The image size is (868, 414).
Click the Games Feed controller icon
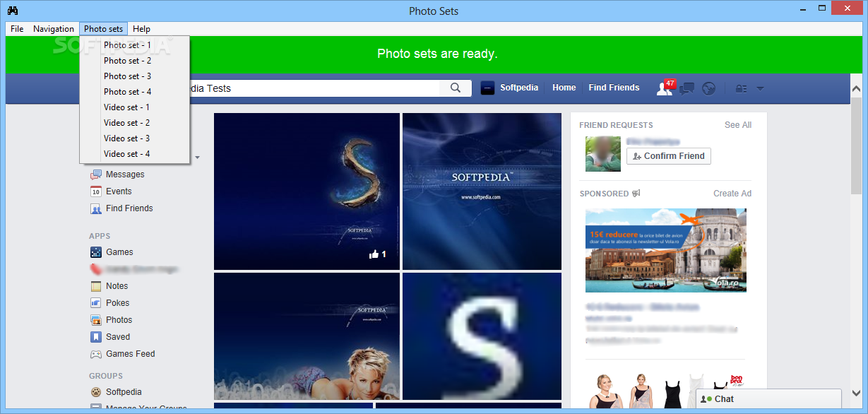pos(95,354)
